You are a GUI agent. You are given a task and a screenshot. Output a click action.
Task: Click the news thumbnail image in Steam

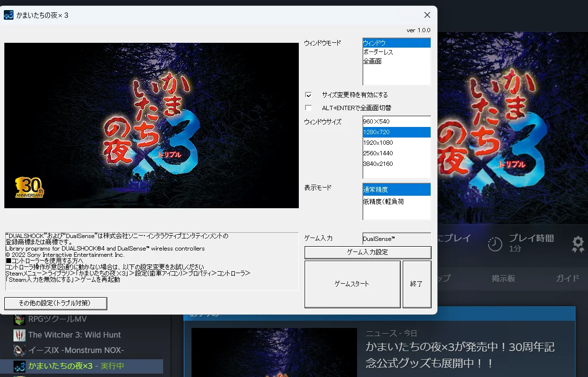click(x=274, y=352)
